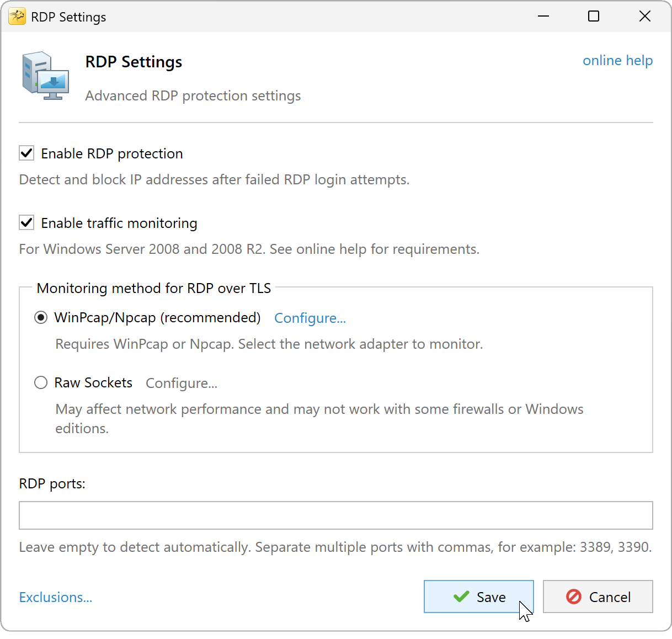Maximize the RDP Settings window
The width and height of the screenshot is (672, 639).
(594, 17)
